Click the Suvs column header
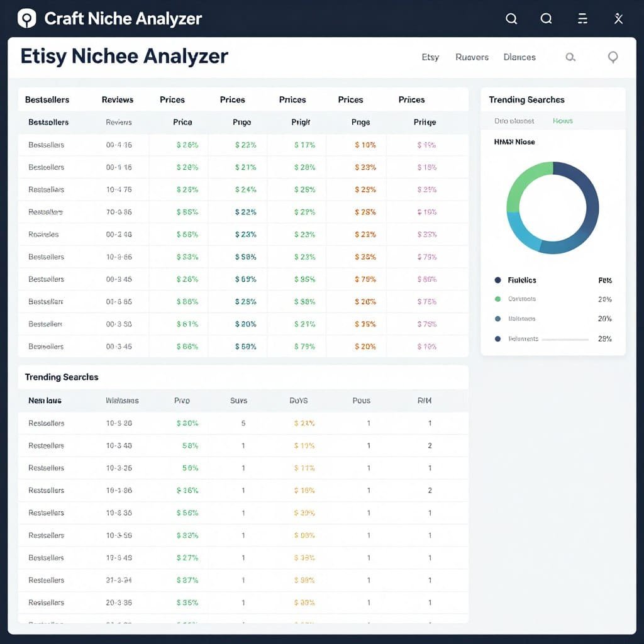Viewport: 644px width, 644px height. [238, 401]
